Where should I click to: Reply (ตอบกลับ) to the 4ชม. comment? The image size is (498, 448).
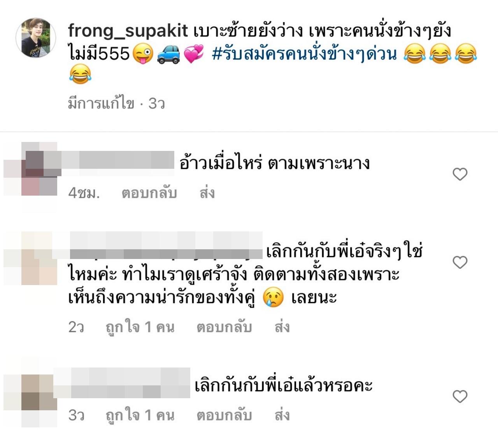click(x=149, y=193)
